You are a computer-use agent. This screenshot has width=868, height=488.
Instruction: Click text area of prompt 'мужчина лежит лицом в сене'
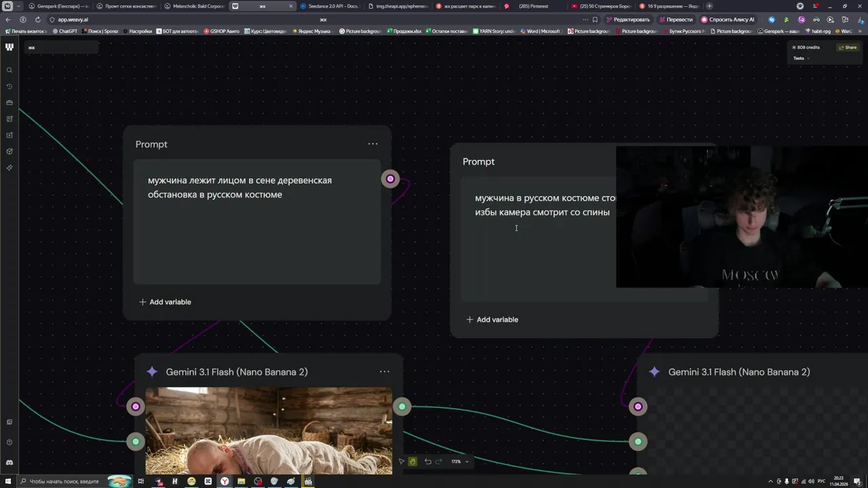tap(257, 222)
